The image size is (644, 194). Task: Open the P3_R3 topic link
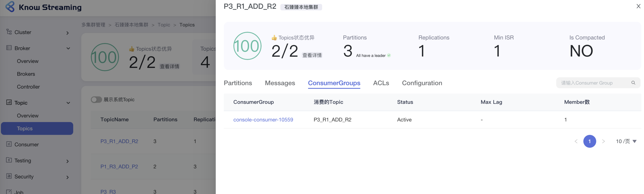[108, 191]
